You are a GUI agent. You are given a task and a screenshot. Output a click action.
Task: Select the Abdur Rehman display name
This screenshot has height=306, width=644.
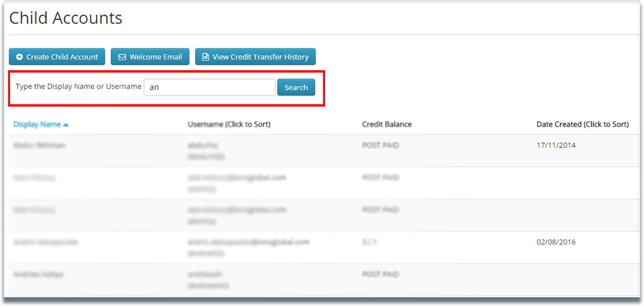[39, 145]
